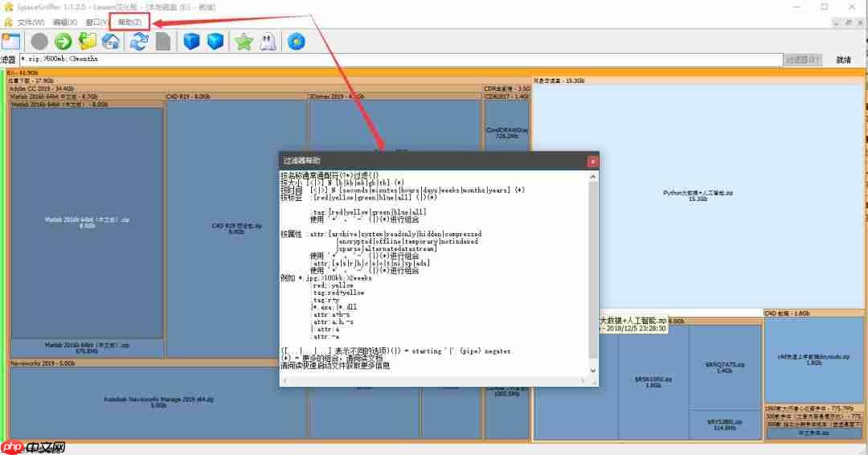Minimize the inner MDI child window

point(837,23)
